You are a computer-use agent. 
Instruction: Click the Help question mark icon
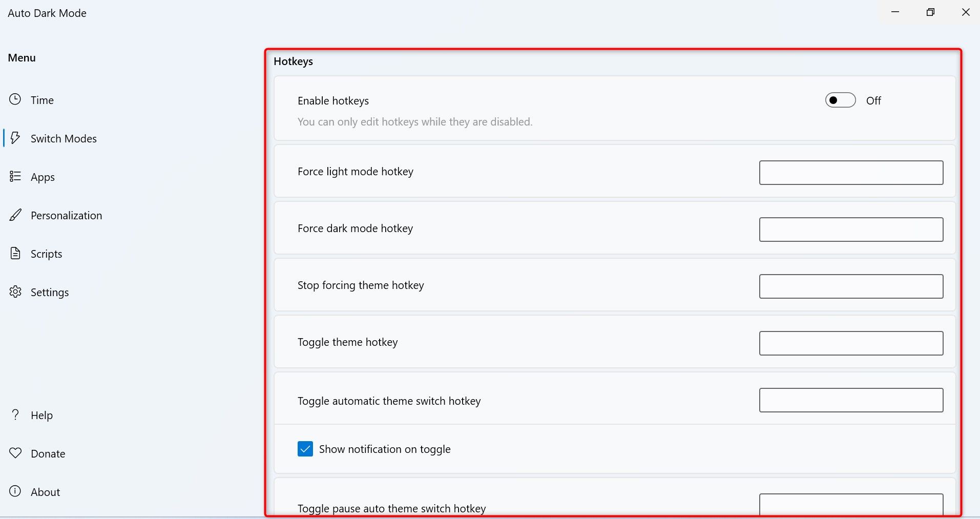[15, 414]
